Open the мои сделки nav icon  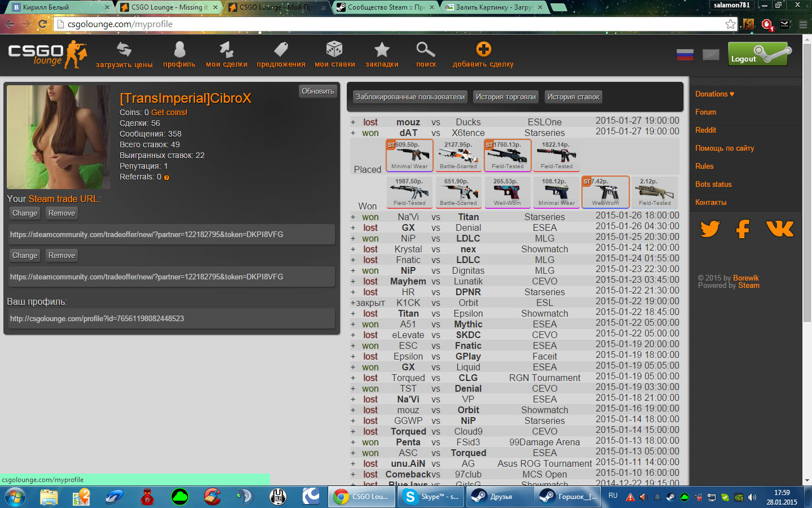(x=226, y=50)
